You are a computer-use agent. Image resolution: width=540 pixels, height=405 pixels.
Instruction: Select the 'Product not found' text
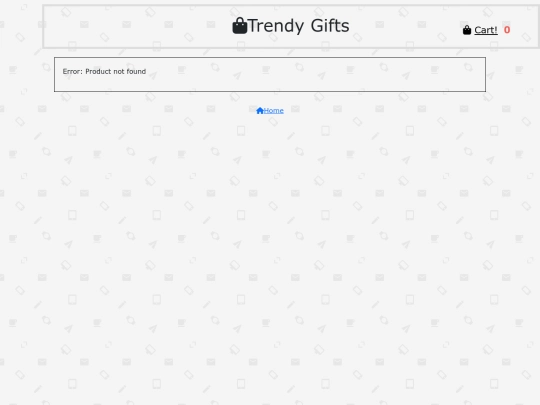(x=116, y=71)
